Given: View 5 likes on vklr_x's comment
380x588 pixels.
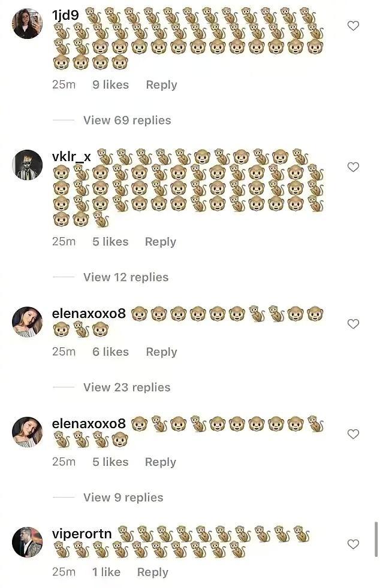Looking at the screenshot, I should 110,242.
